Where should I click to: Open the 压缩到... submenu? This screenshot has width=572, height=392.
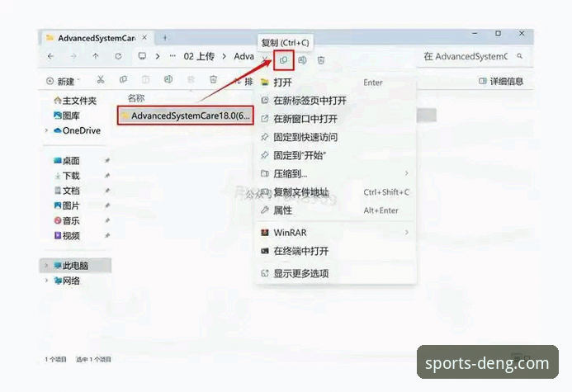(x=336, y=173)
